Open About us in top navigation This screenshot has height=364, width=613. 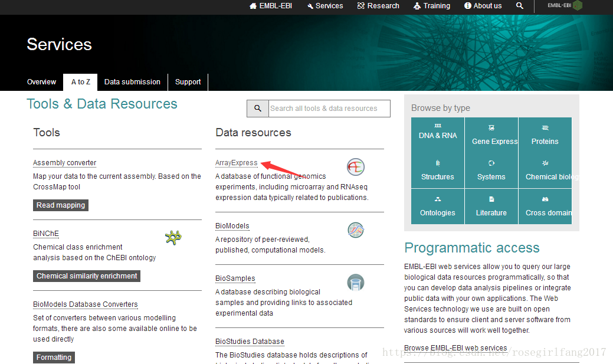point(483,6)
